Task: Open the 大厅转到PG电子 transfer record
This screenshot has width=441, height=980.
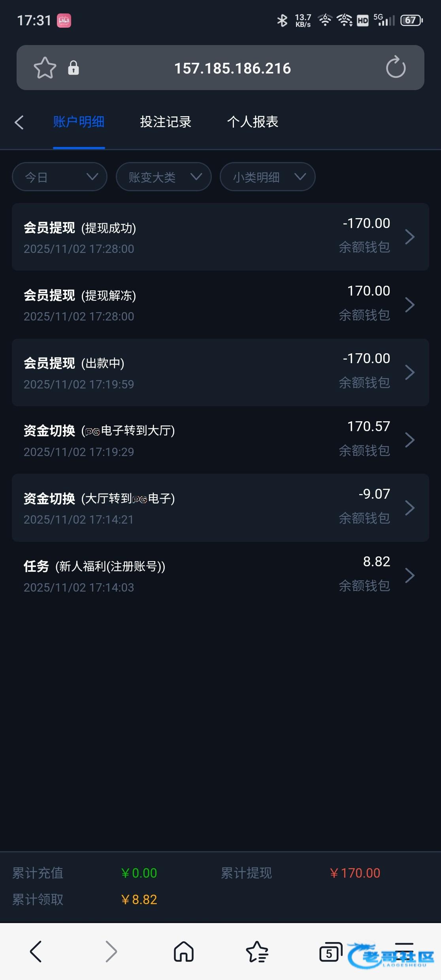Action: (x=220, y=508)
